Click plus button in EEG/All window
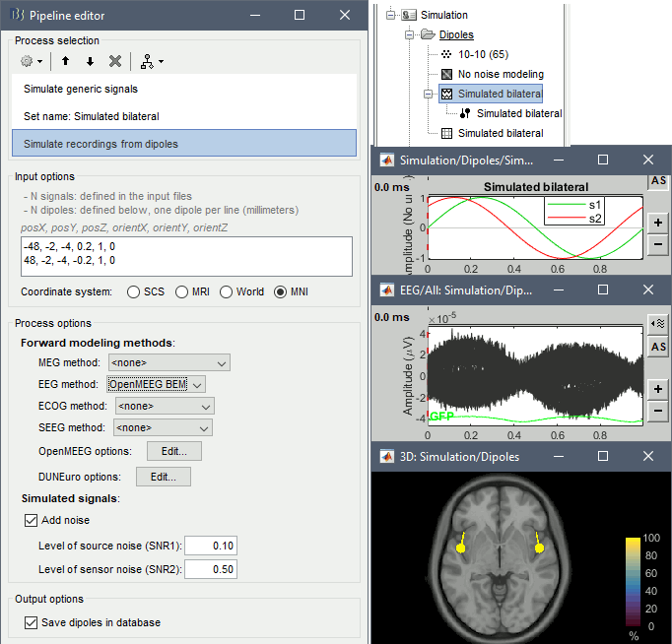672x644 pixels. click(657, 389)
